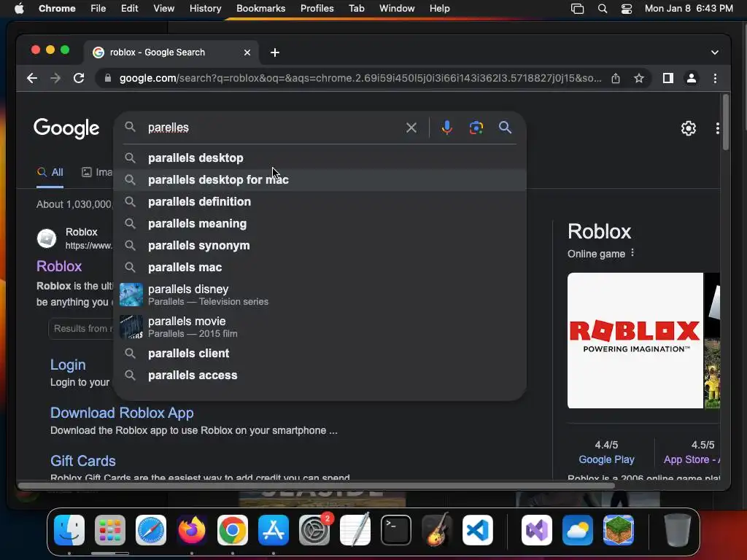
Task: Click the Roblox Powering Imagination image
Action: [x=635, y=341]
